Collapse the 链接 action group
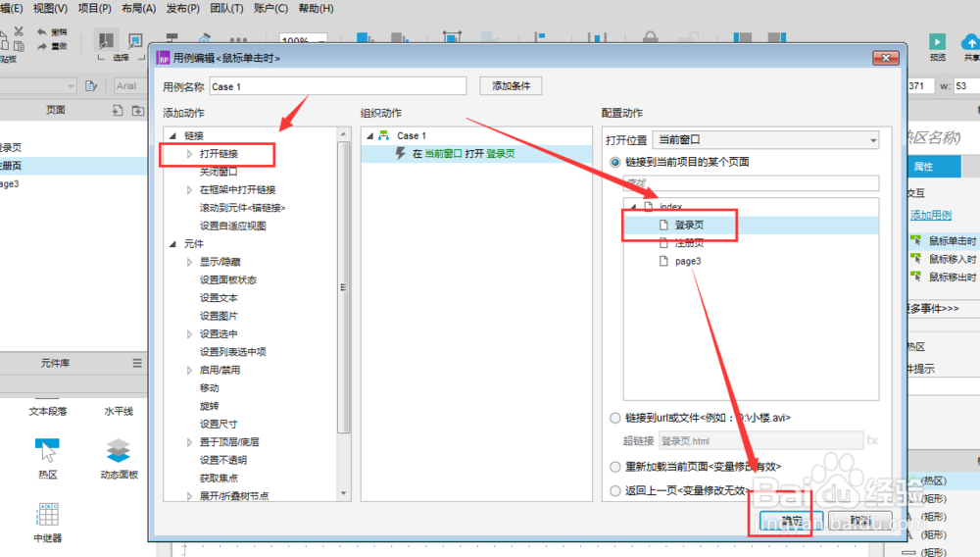Image resolution: width=980 pixels, height=557 pixels. 173,135
